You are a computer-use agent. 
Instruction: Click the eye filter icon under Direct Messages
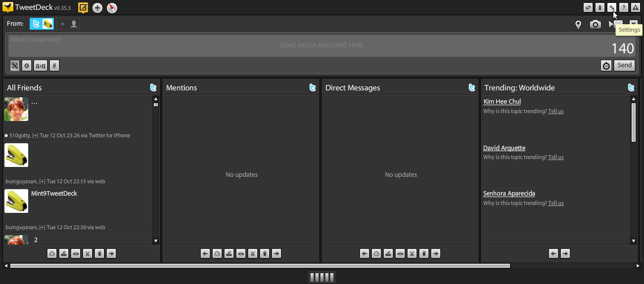pos(400,253)
